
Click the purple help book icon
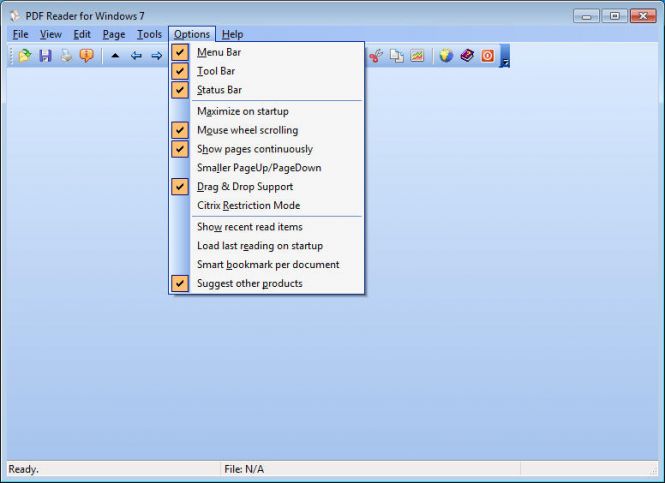(467, 56)
